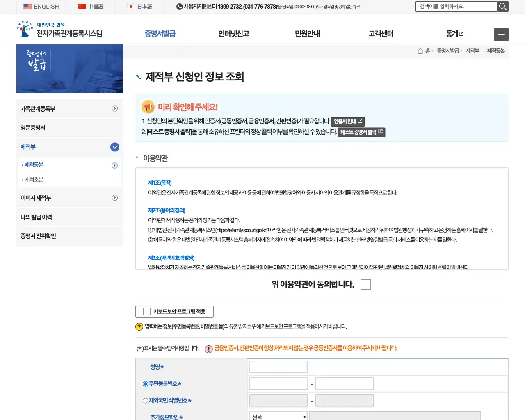Click the megaphone icon in the notice box
525x420 pixels.
(148, 107)
